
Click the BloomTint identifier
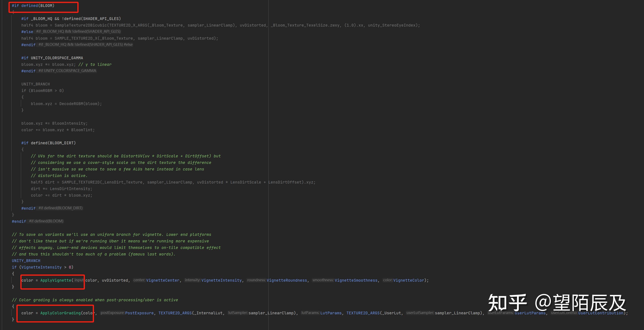click(82, 130)
